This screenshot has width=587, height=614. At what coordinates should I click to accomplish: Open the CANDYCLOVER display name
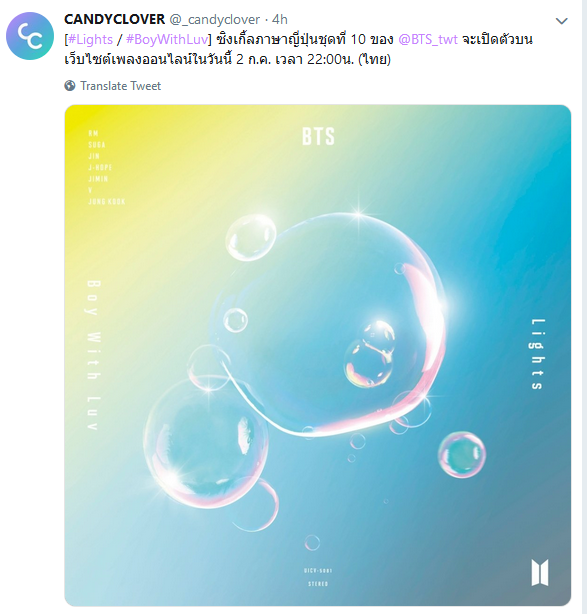pos(114,19)
